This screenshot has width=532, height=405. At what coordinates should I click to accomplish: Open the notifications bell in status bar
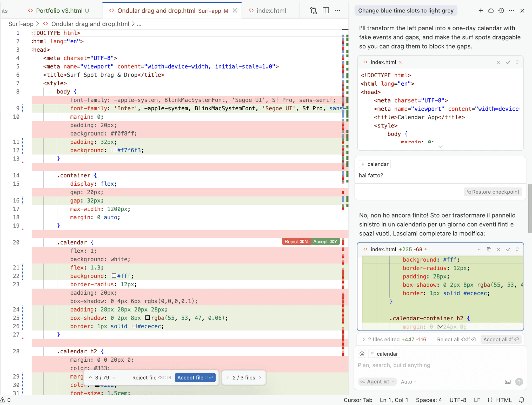pos(522,400)
